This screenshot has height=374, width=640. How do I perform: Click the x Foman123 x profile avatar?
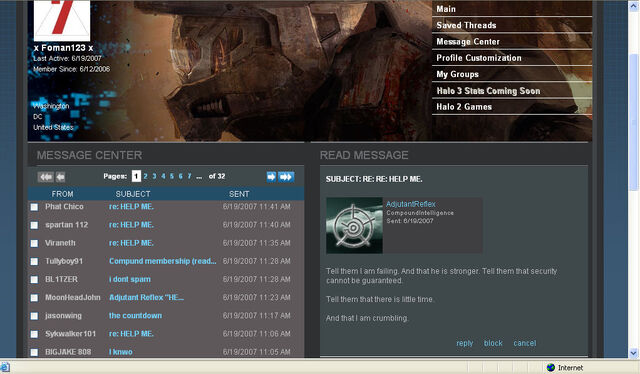pos(62,20)
